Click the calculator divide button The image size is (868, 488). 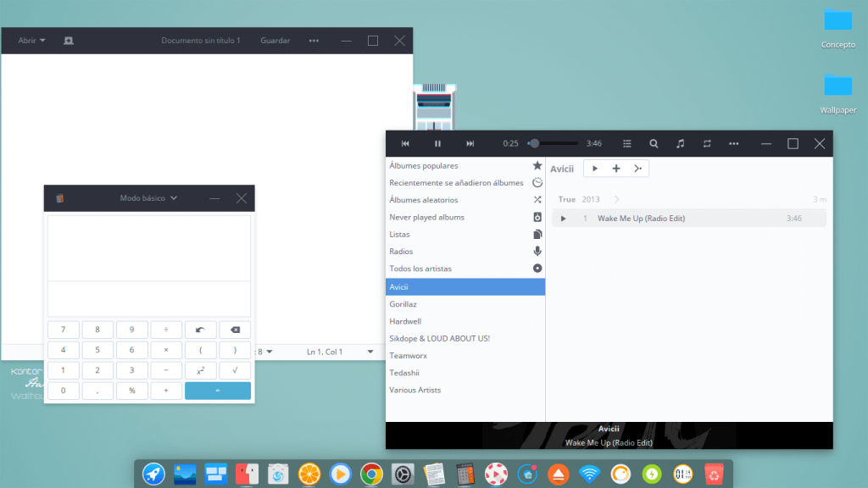166,330
